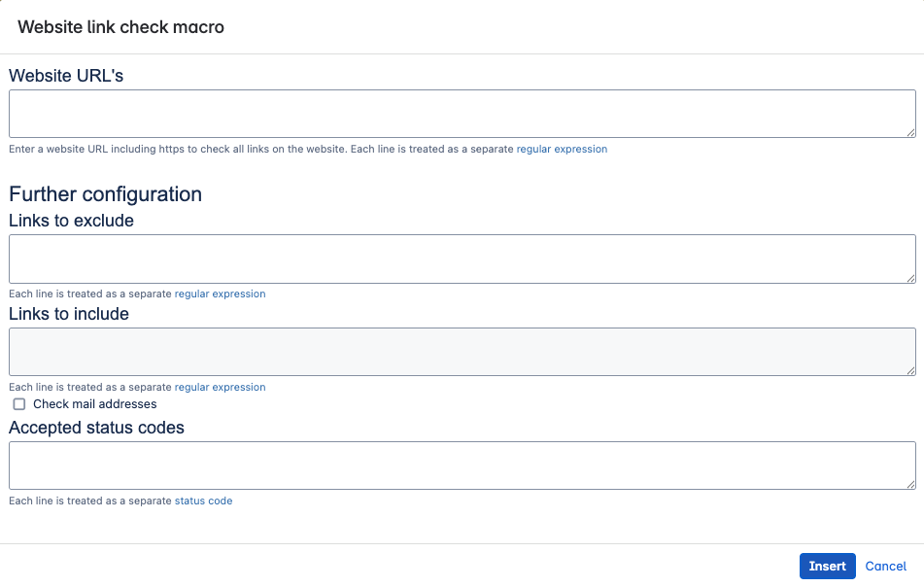The image size is (924, 587).
Task: Open regular expression link under Links to exclude
Action: click(220, 293)
